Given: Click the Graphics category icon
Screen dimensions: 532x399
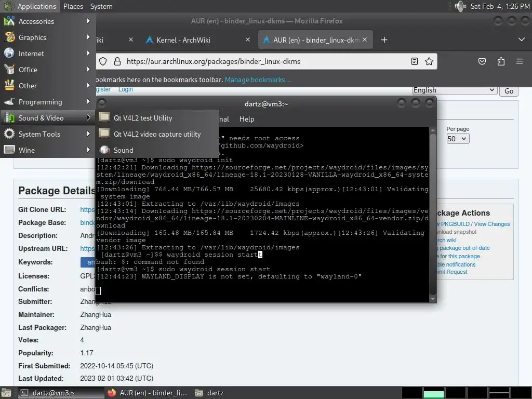Looking at the screenshot, I should click(9, 37).
